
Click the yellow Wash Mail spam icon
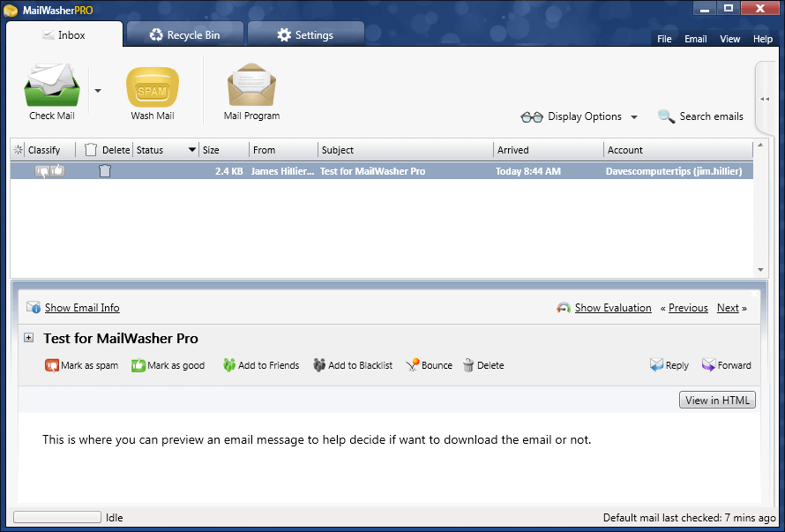(153, 87)
